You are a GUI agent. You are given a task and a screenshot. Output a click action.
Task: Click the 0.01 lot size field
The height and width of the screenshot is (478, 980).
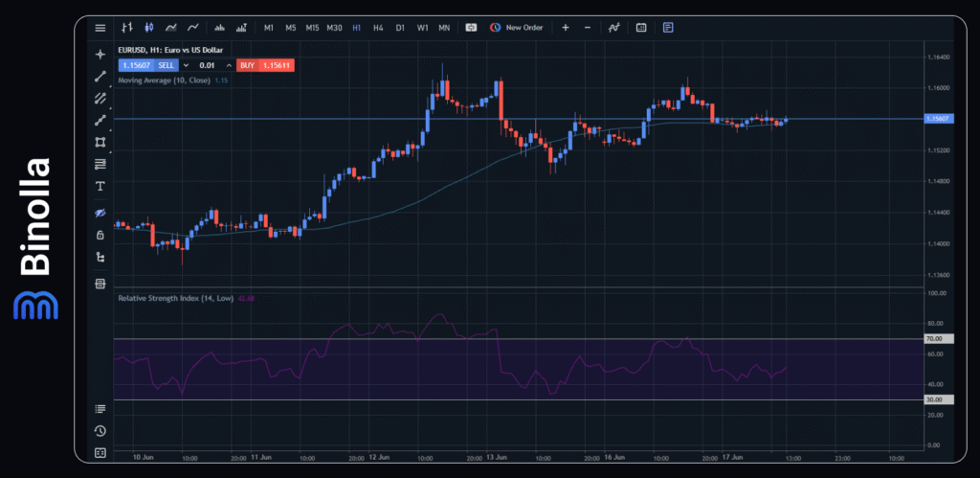(207, 65)
